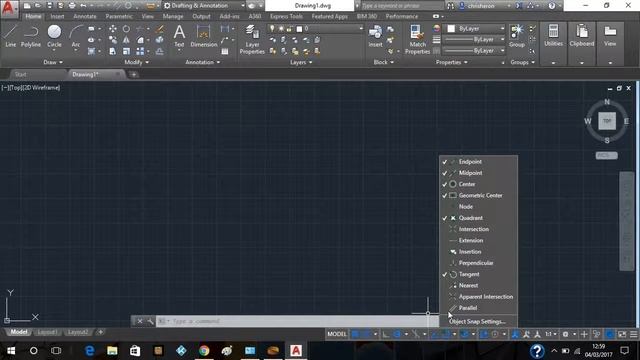
Task: Open Chrome from the Windows taskbar
Action: click(x=204, y=351)
